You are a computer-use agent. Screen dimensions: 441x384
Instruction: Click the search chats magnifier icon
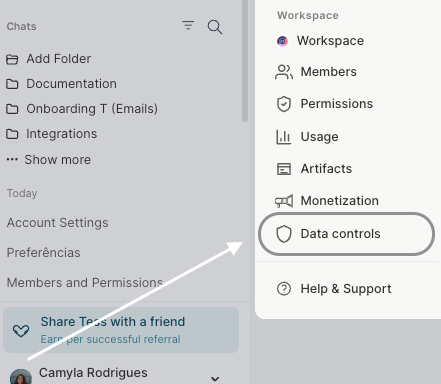(215, 27)
